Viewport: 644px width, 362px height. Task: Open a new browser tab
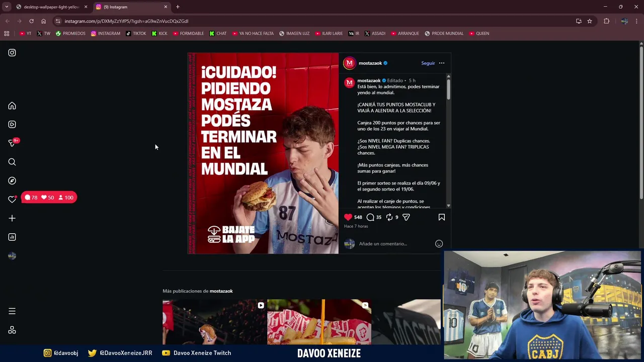[178, 7]
